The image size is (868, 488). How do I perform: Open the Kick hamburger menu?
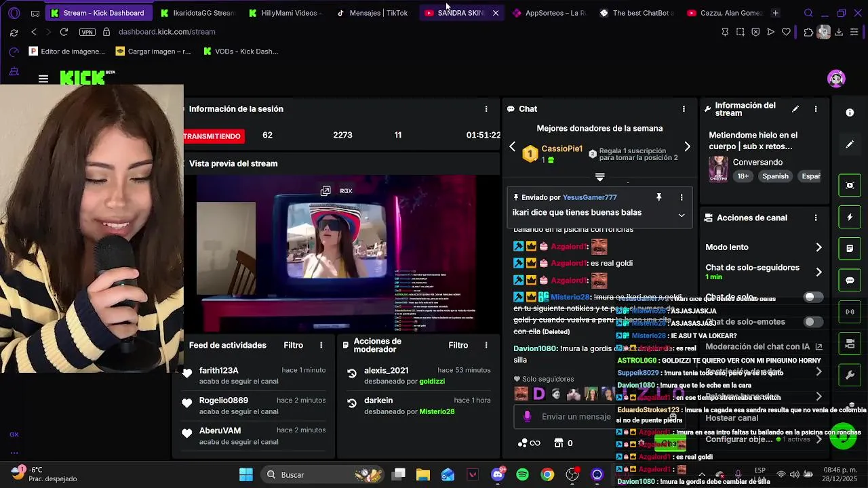point(43,79)
